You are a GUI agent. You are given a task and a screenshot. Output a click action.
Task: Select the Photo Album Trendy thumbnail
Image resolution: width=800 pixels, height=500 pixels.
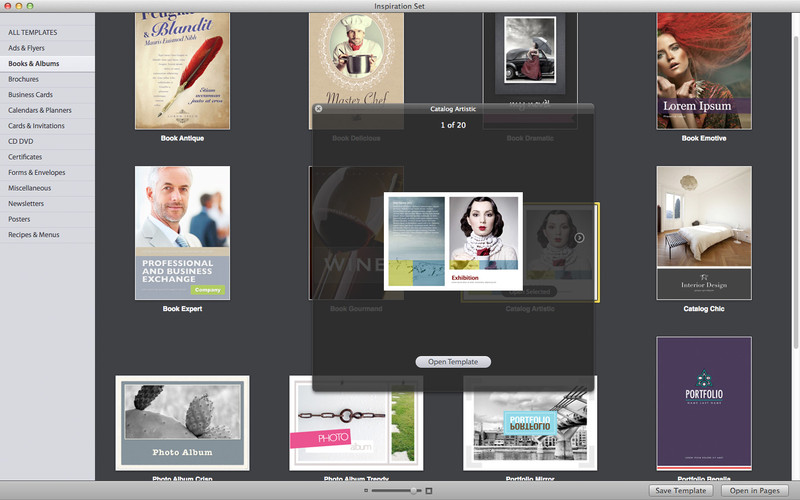click(x=356, y=423)
